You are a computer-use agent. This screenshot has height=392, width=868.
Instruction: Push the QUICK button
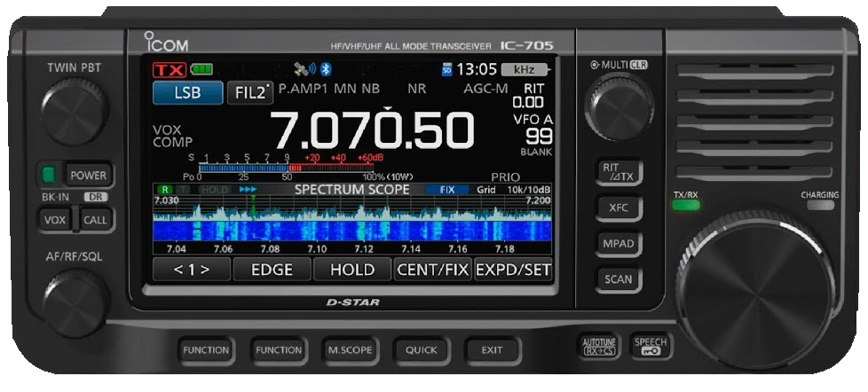[421, 350]
